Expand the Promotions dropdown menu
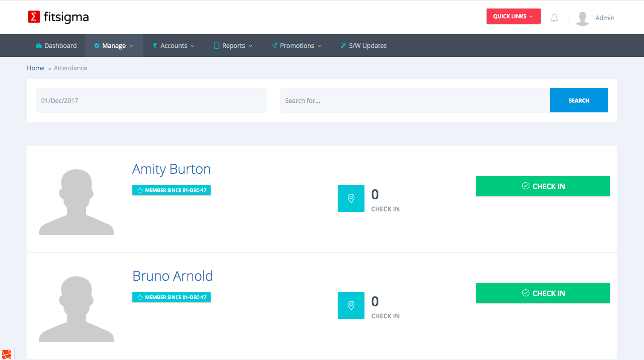This screenshot has height=360, width=644. (x=297, y=46)
